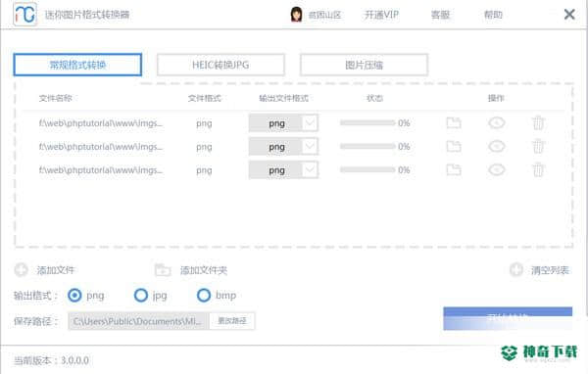The width and height of the screenshot is (588, 374).
Task: Click 输出文件格式 column header
Action: coord(283,98)
